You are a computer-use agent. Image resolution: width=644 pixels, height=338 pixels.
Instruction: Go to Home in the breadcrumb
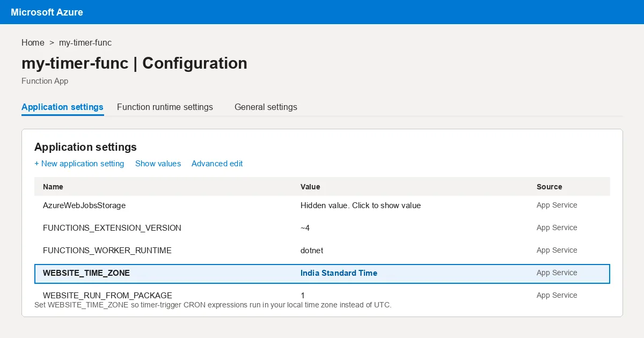tap(33, 42)
